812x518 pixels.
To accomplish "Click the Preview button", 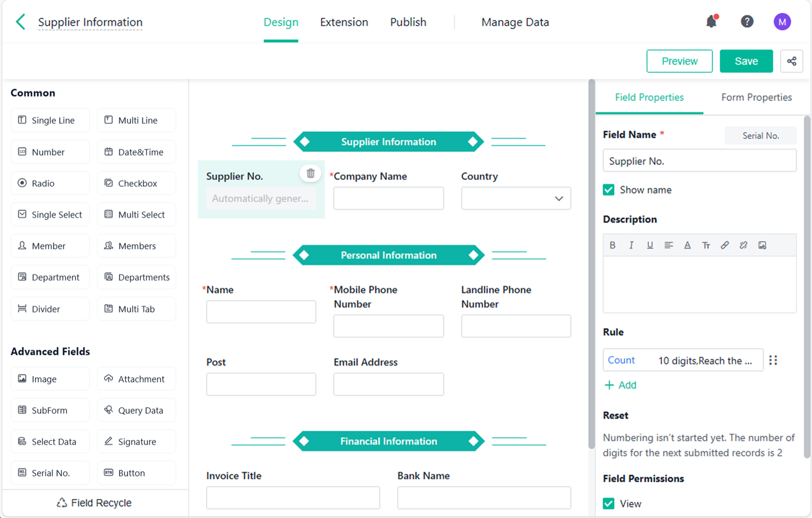I will (679, 61).
